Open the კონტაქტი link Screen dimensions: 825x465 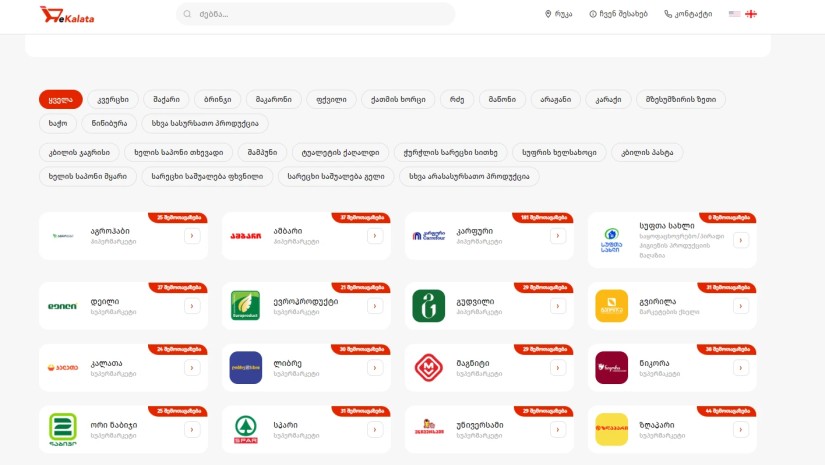coord(688,14)
